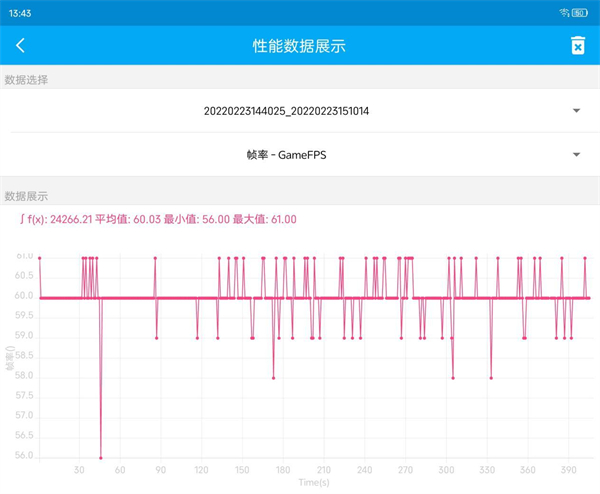Image resolution: width=600 pixels, height=494 pixels.
Task: Click the trash delete icon
Action: click(x=577, y=45)
